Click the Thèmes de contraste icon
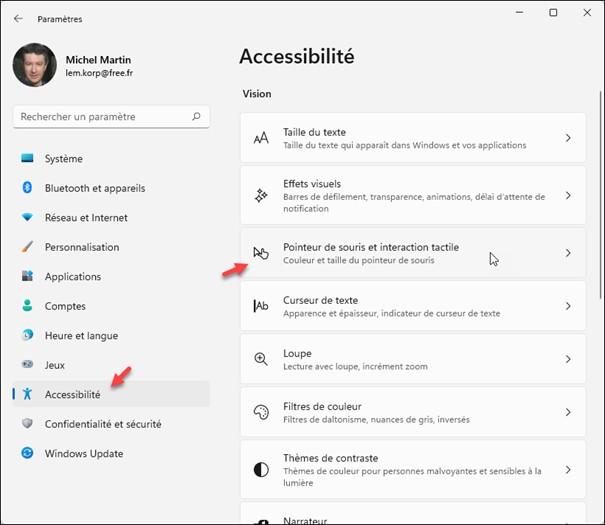Viewport: 605px width, 525px height. 261,469
